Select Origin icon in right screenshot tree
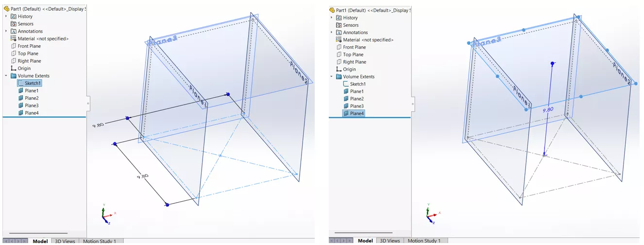Viewport: 644px width, 245px height. coord(339,69)
